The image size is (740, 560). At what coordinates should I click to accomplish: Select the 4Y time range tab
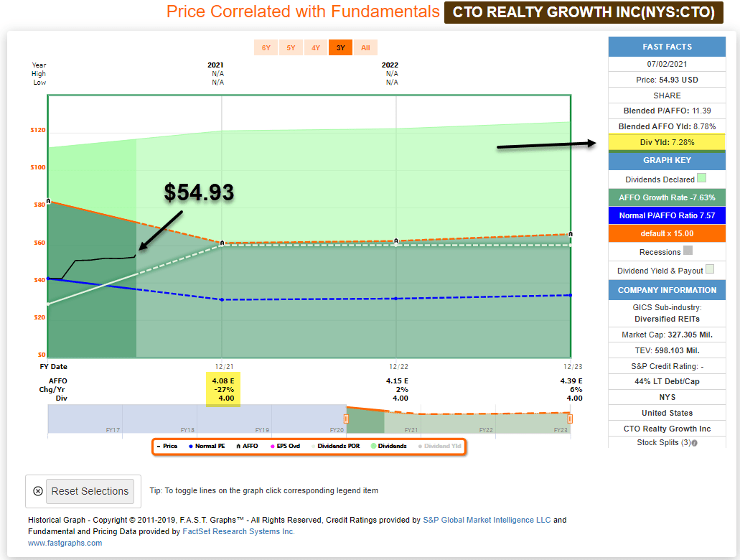point(316,47)
